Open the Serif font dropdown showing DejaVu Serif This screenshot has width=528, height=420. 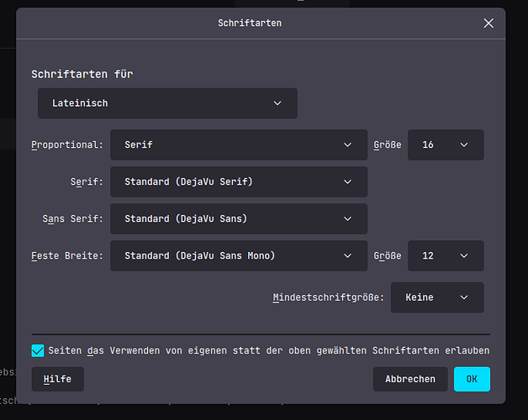coord(239,181)
